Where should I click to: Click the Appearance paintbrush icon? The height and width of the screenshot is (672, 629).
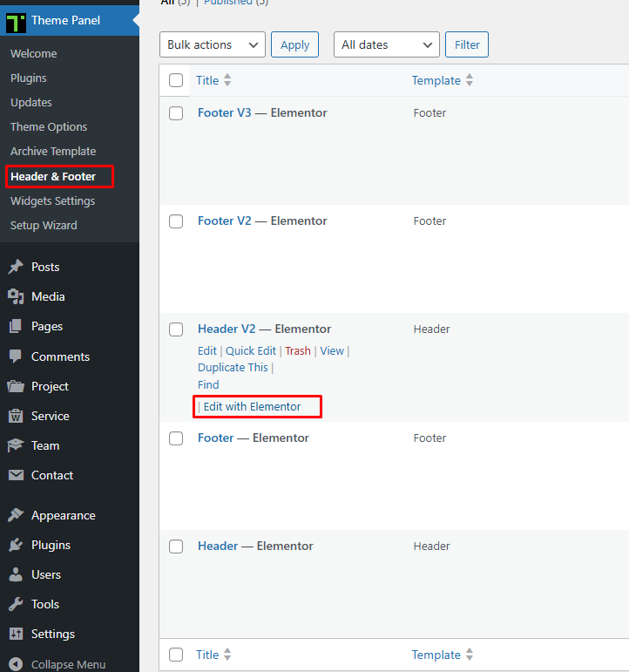[x=16, y=515]
